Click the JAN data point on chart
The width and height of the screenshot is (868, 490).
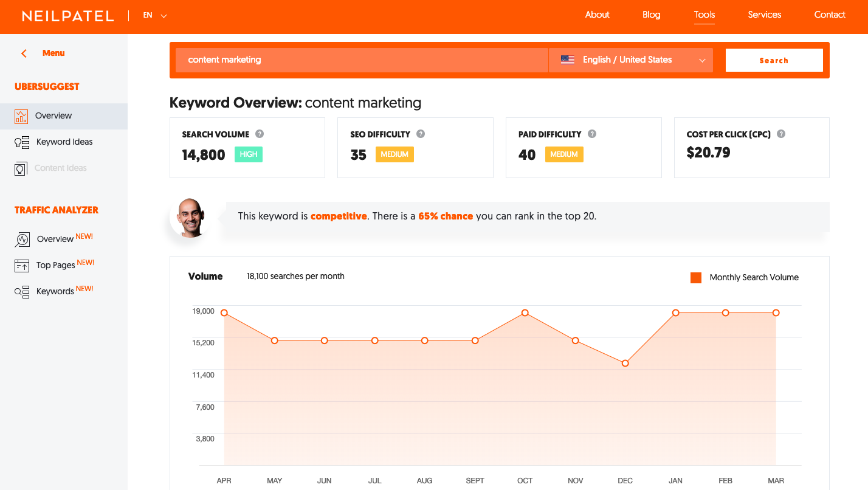pos(675,313)
